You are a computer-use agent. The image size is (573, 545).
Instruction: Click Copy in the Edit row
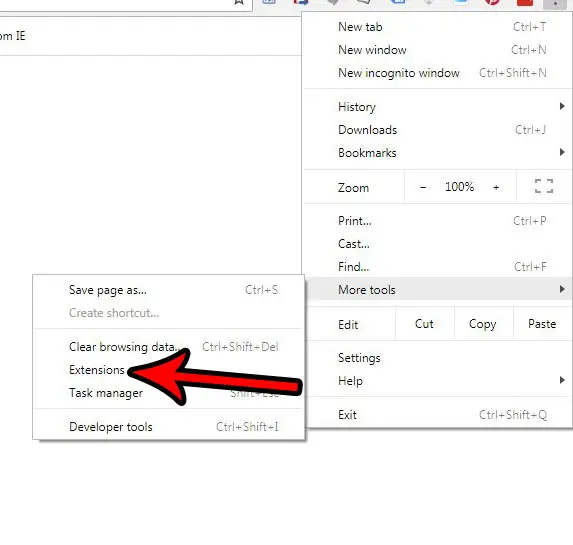click(483, 324)
